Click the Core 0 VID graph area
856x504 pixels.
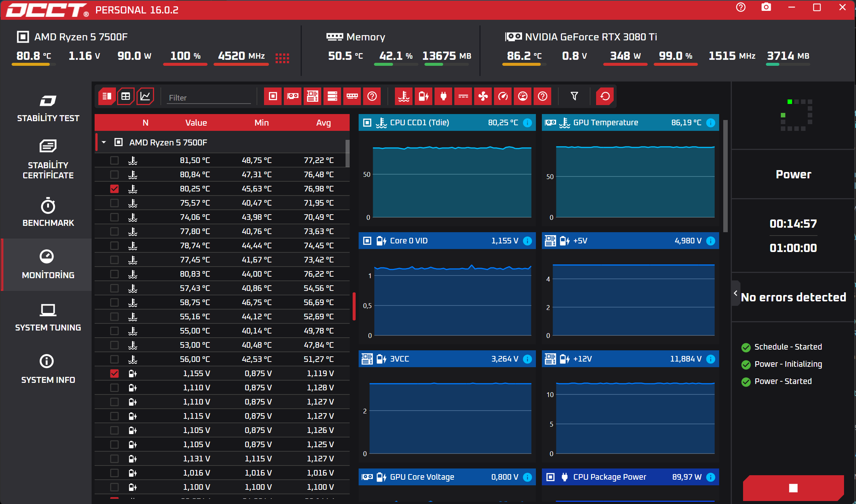[447, 296]
